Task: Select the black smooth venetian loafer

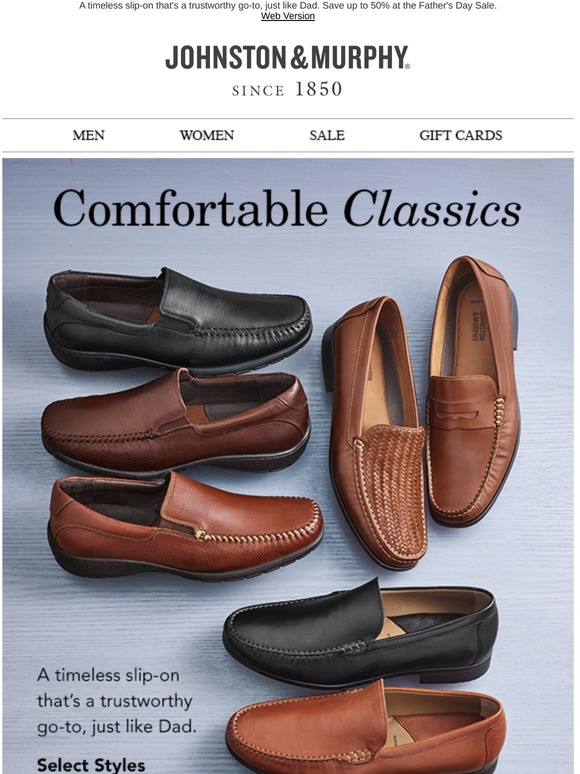Action: (x=360, y=634)
